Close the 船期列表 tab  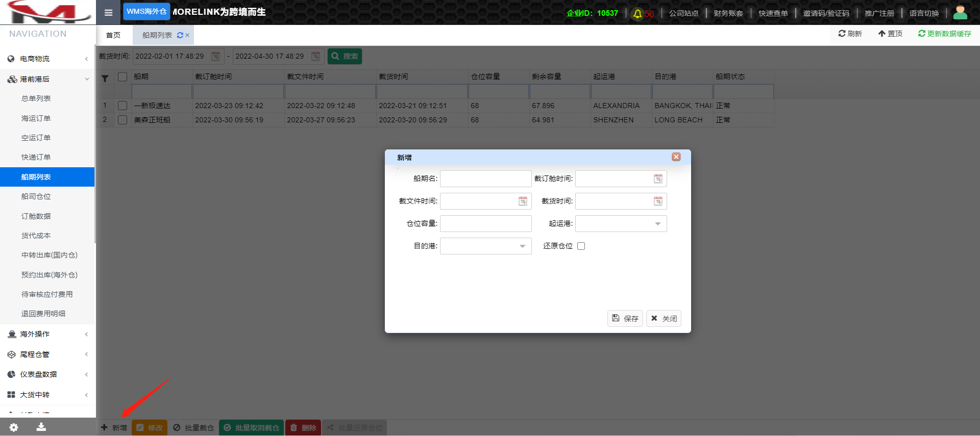point(187,35)
